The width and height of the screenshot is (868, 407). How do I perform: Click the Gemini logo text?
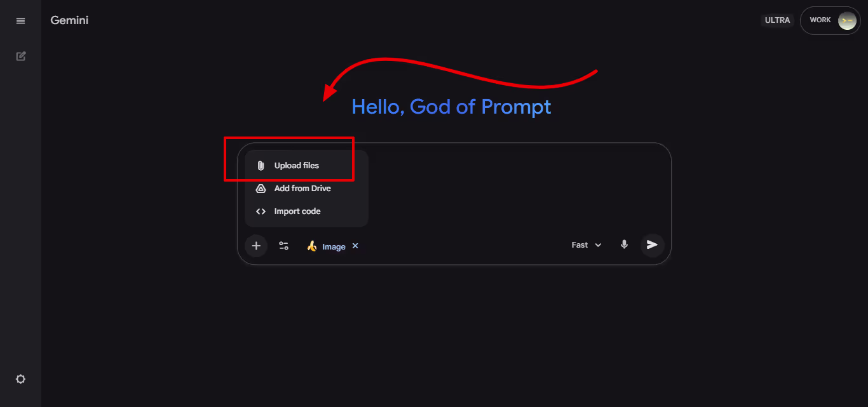click(69, 20)
